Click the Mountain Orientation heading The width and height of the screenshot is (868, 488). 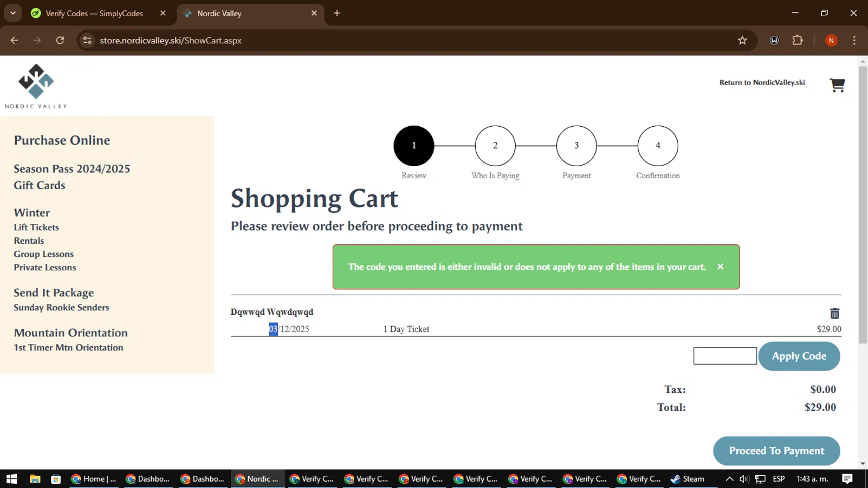[71, 333]
